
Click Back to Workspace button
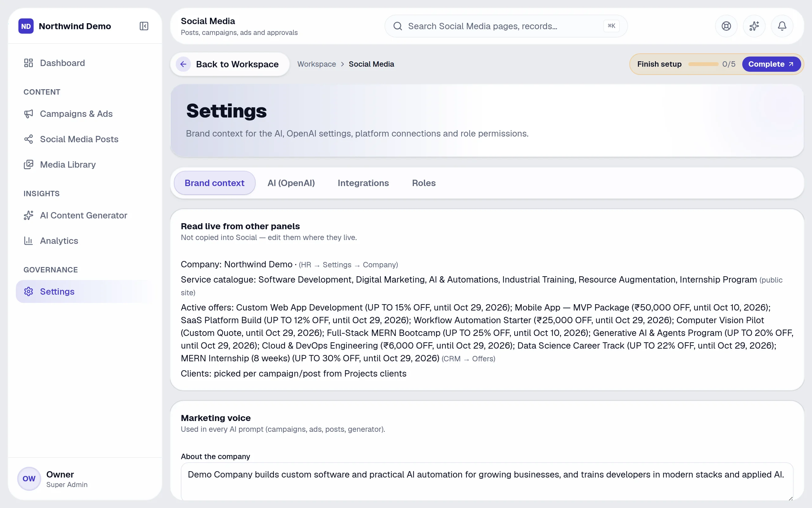230,64
